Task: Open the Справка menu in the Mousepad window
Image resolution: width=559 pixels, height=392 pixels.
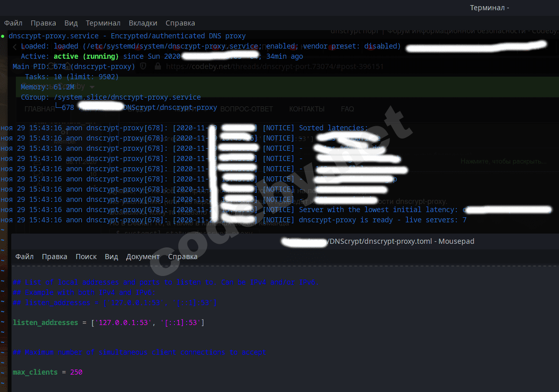Action: tap(182, 257)
